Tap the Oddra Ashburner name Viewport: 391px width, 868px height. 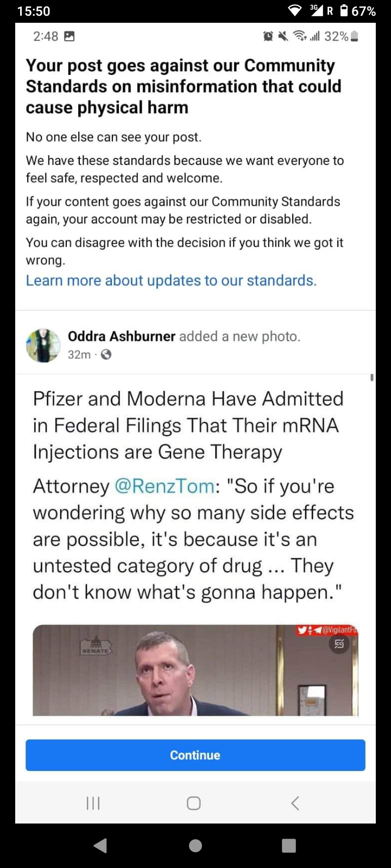tap(121, 336)
